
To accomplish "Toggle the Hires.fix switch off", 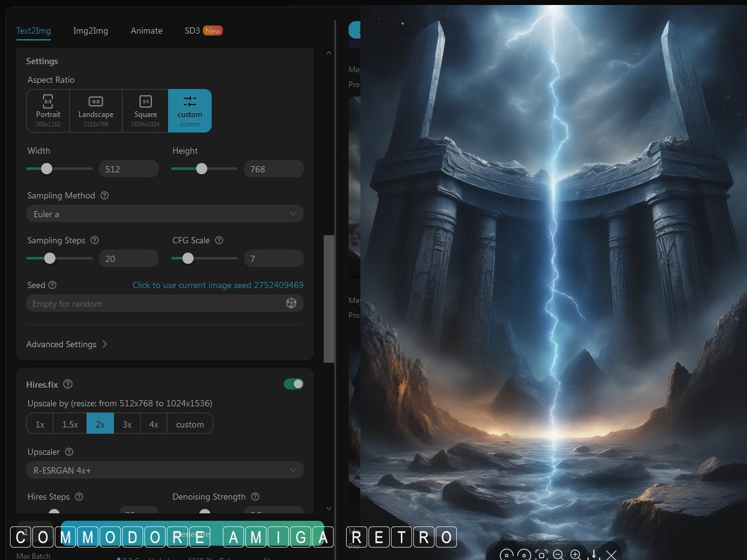I will 293,384.
